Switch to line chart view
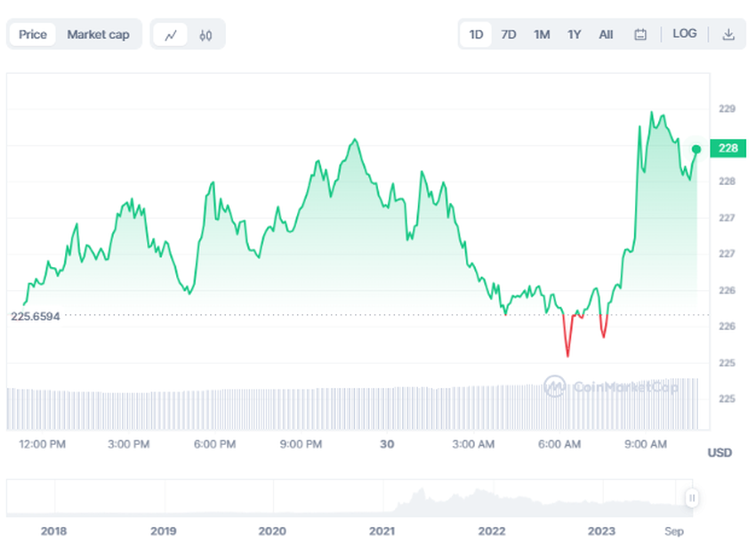This screenshot has width=756, height=550. pos(171,35)
